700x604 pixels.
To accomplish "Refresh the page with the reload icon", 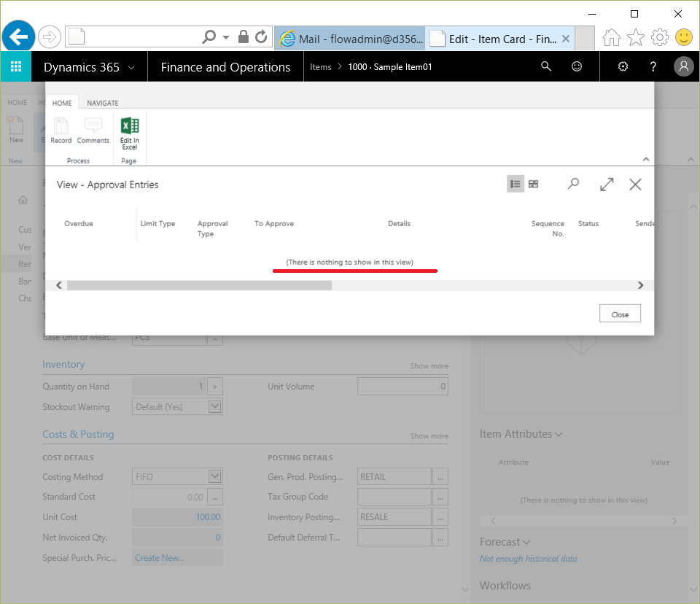I will click(261, 36).
